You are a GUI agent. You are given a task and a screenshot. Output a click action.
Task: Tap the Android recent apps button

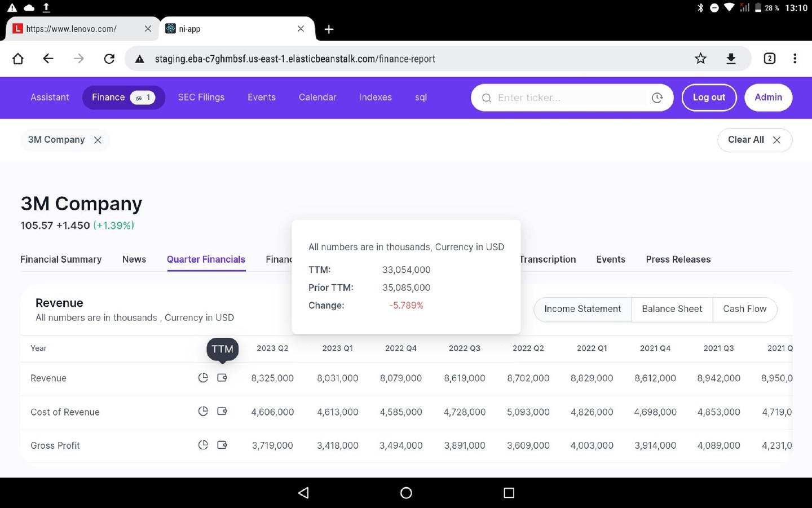[x=509, y=493]
